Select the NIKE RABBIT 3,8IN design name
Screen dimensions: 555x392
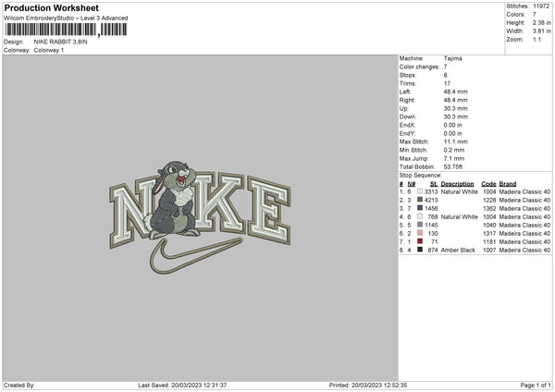click(60, 42)
